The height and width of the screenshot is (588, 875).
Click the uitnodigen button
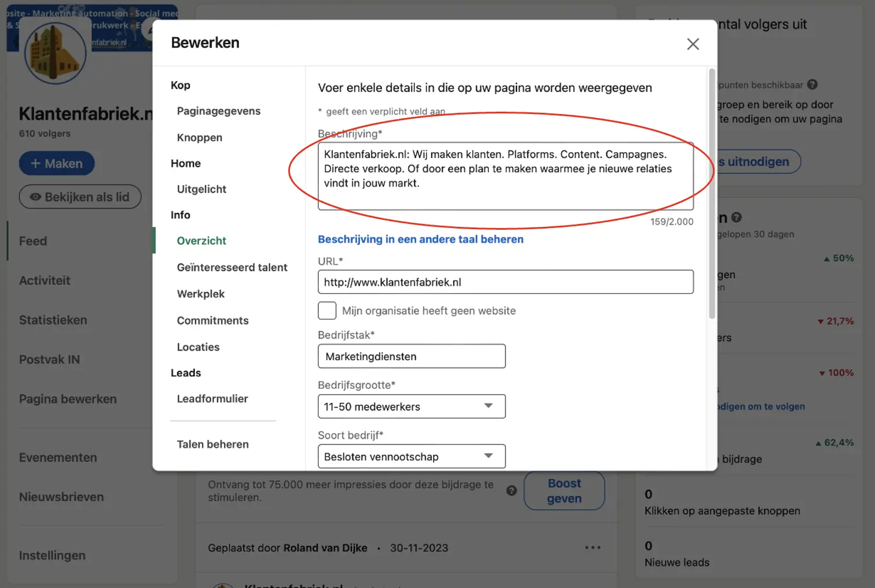coord(759,161)
